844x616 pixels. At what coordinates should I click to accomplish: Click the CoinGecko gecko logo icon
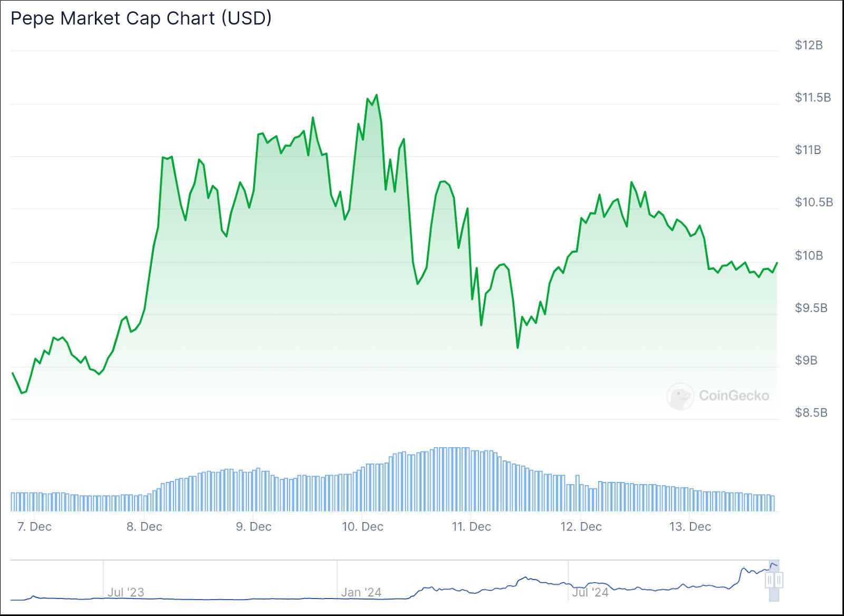(x=680, y=396)
